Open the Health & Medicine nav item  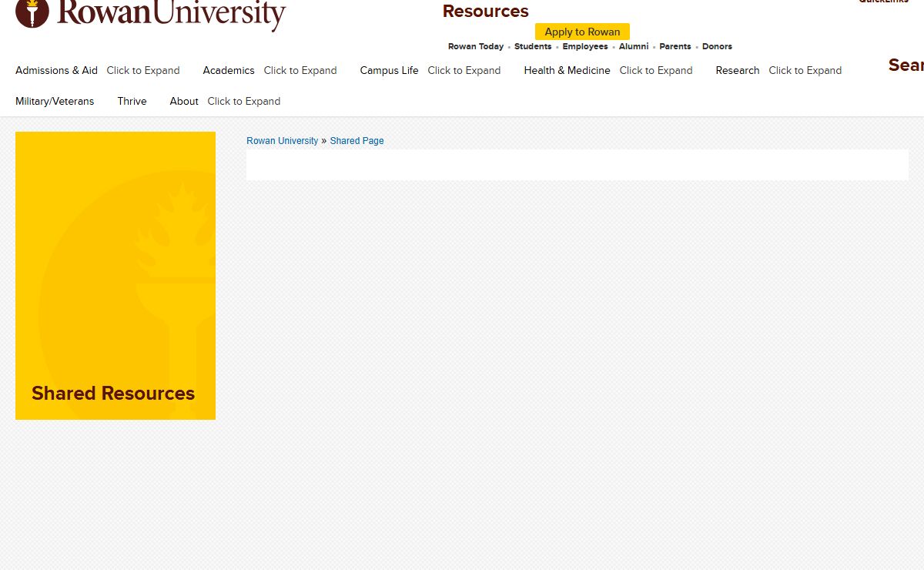(x=567, y=70)
